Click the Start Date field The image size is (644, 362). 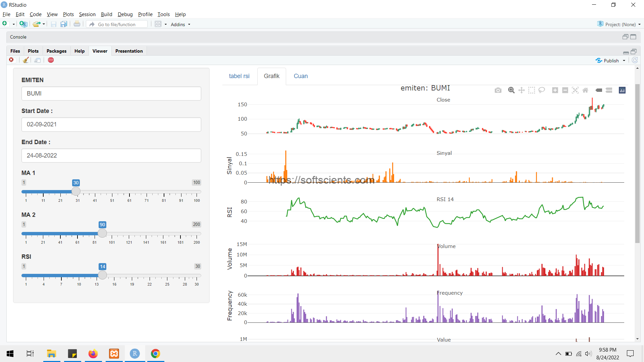[111, 124]
